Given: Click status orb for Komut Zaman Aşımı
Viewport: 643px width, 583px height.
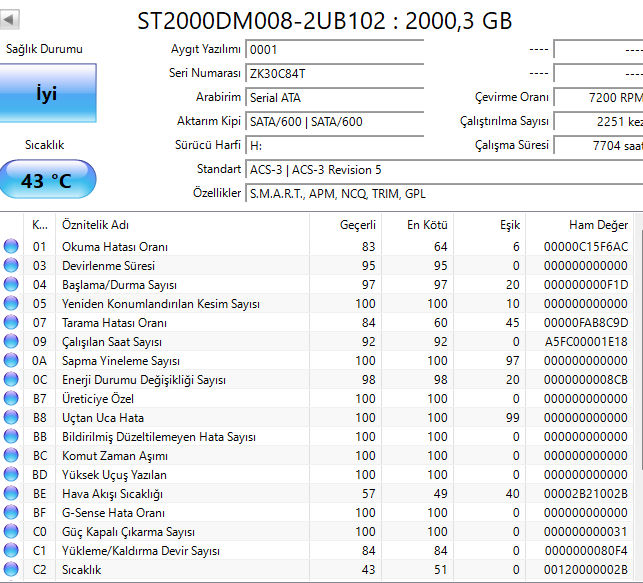Looking at the screenshot, I should click(x=11, y=455).
